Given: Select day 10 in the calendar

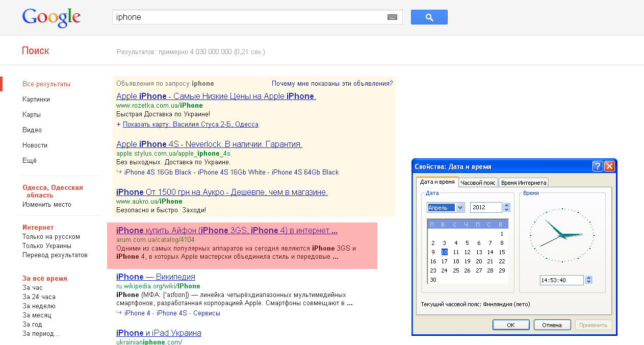Looking at the screenshot, I should pyautogui.click(x=444, y=252).
